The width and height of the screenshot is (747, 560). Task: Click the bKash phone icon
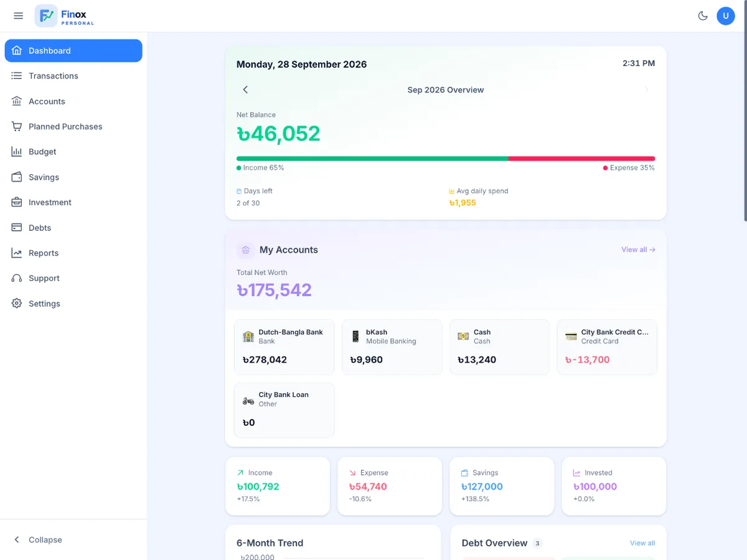(355, 337)
